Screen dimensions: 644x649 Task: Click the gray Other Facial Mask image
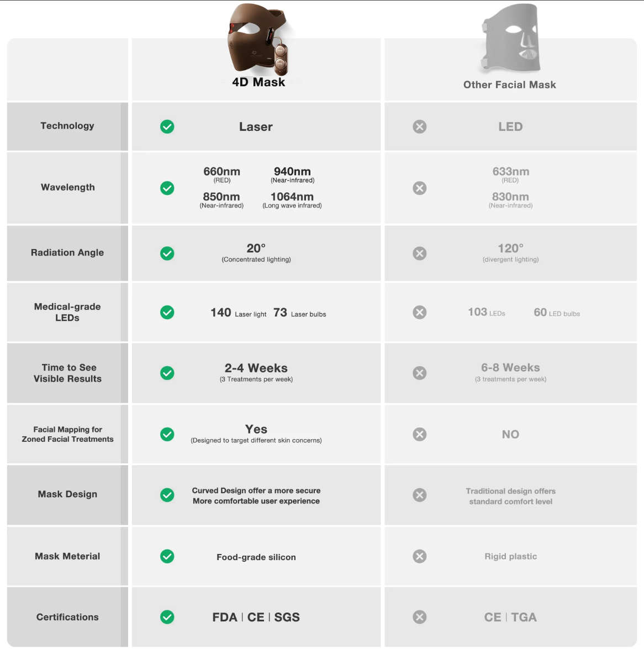coord(510,40)
